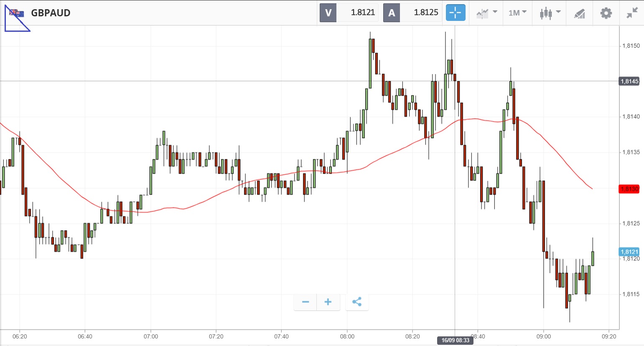Open the candlestick chart type dropdown
644x346 pixels.
550,13
